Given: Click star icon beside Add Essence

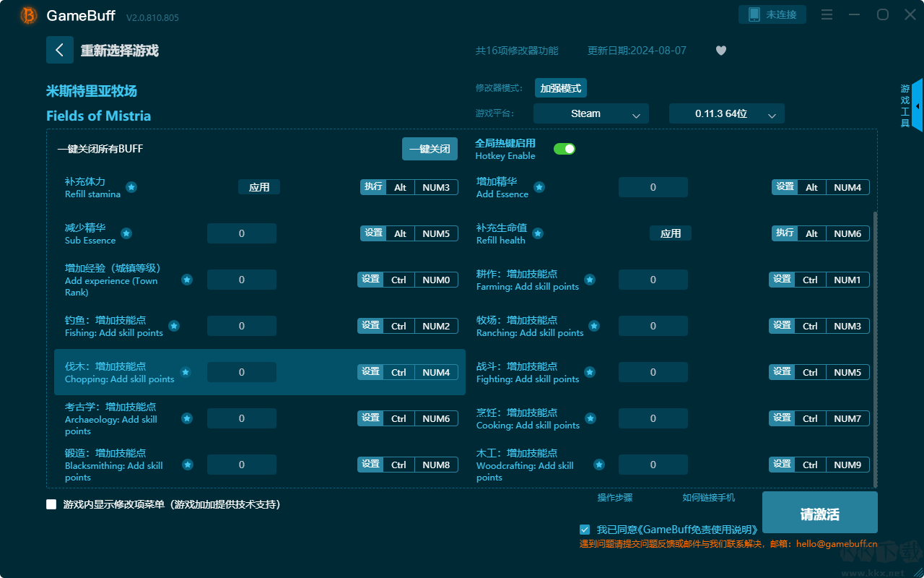Looking at the screenshot, I should click(539, 187).
